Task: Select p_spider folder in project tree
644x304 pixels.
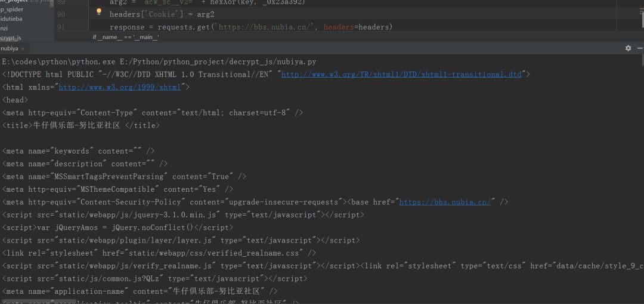Action: click(x=13, y=10)
